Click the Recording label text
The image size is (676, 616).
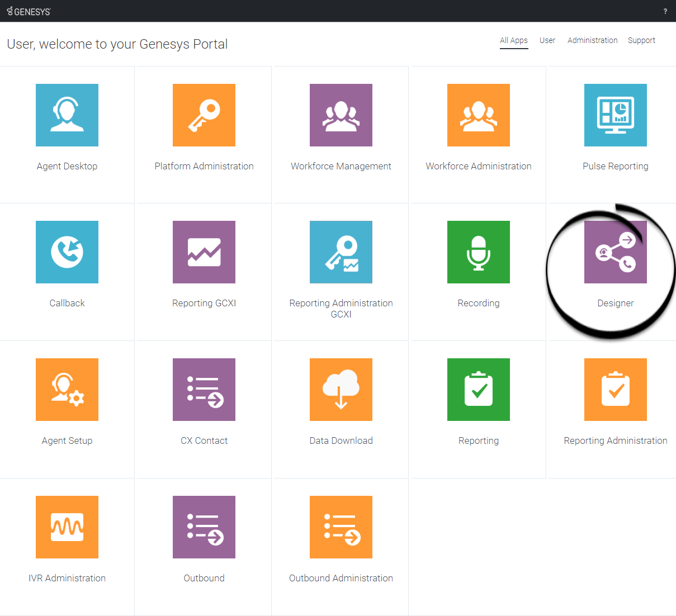(479, 303)
